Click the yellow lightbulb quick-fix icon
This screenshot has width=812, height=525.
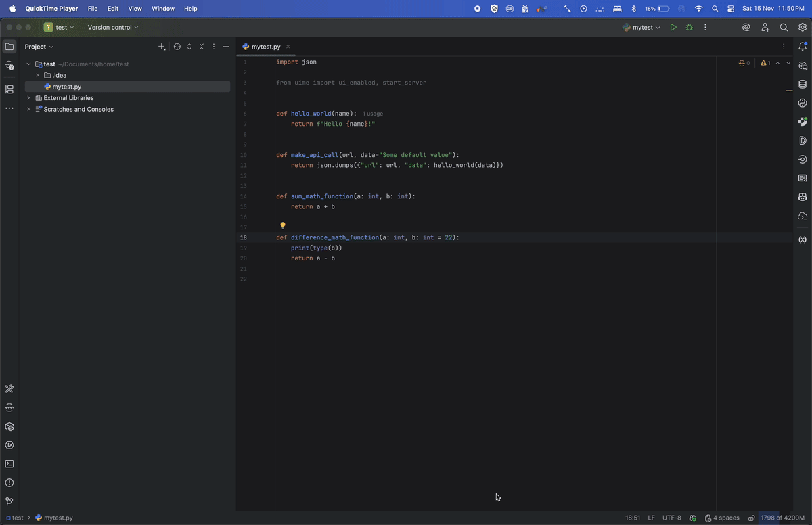[x=283, y=226]
